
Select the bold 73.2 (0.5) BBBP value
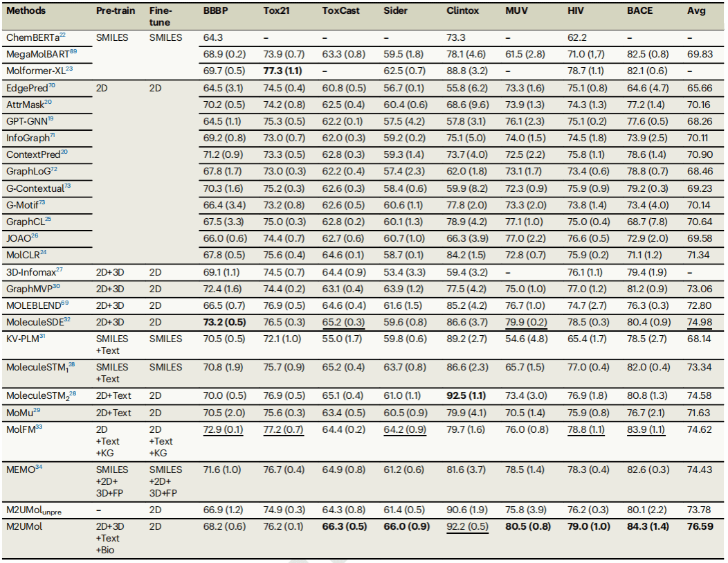[x=224, y=322]
